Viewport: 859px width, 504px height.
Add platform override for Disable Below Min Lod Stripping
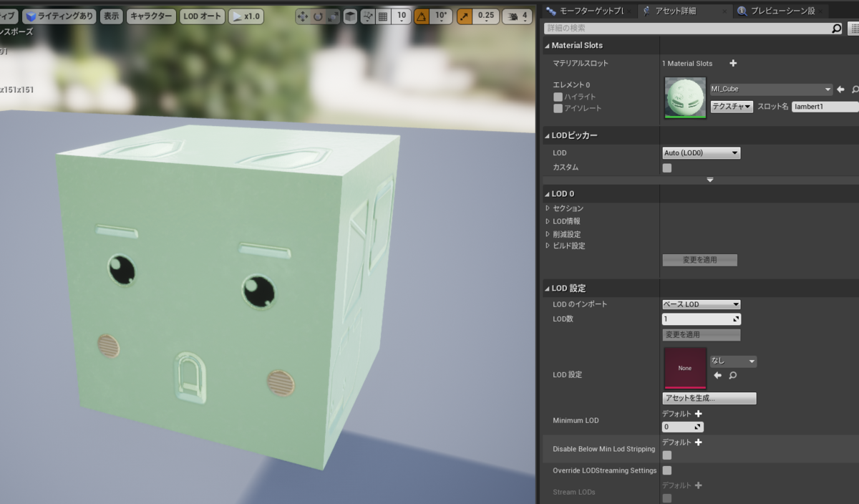point(698,442)
